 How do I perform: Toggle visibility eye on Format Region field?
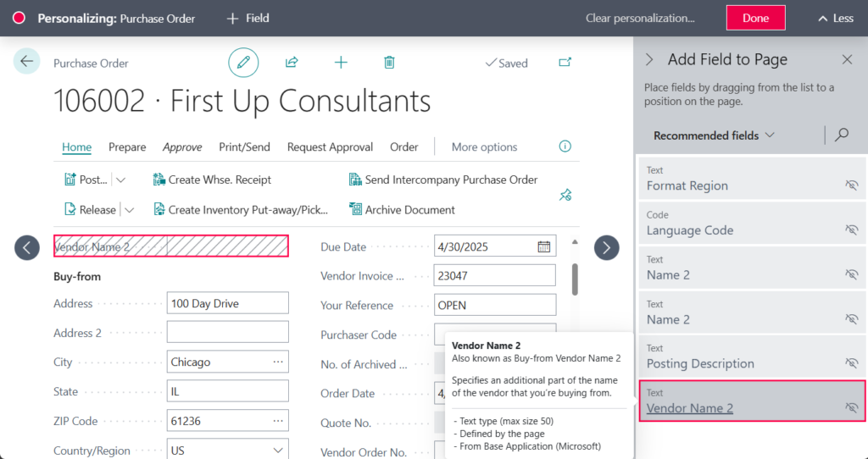[851, 185]
